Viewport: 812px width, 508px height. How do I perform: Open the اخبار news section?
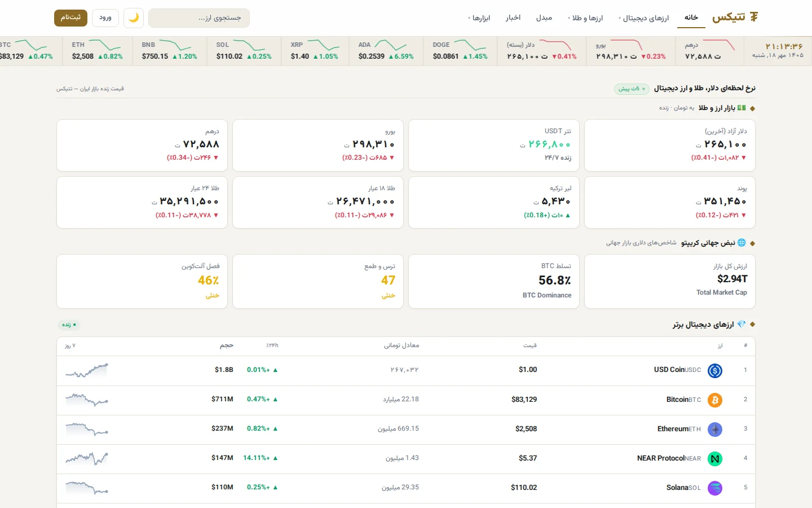[x=513, y=18]
